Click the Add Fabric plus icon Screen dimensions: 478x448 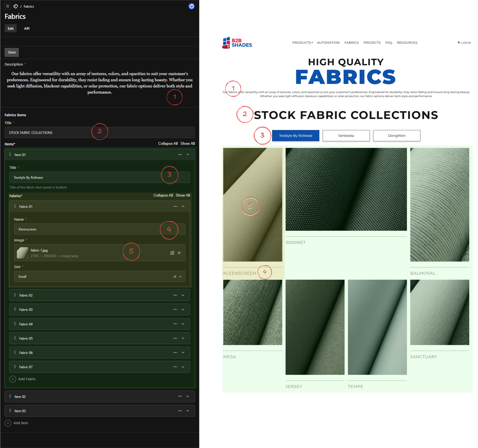[13, 379]
